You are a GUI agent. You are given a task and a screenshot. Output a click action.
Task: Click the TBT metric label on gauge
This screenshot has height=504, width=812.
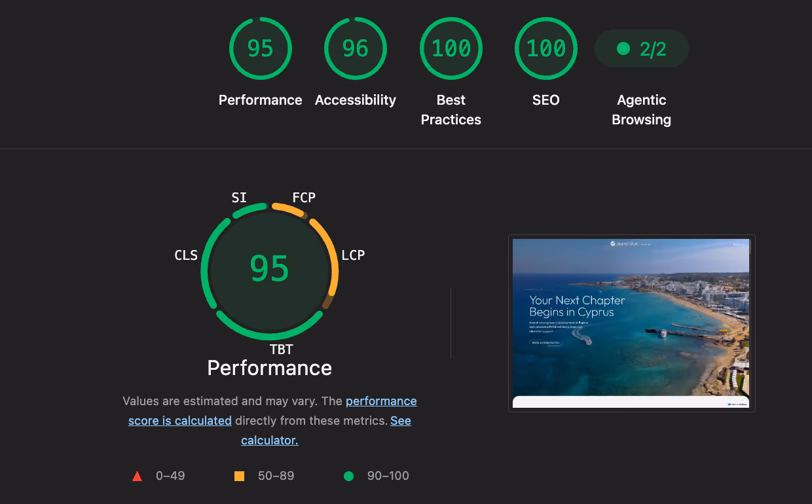(x=282, y=350)
